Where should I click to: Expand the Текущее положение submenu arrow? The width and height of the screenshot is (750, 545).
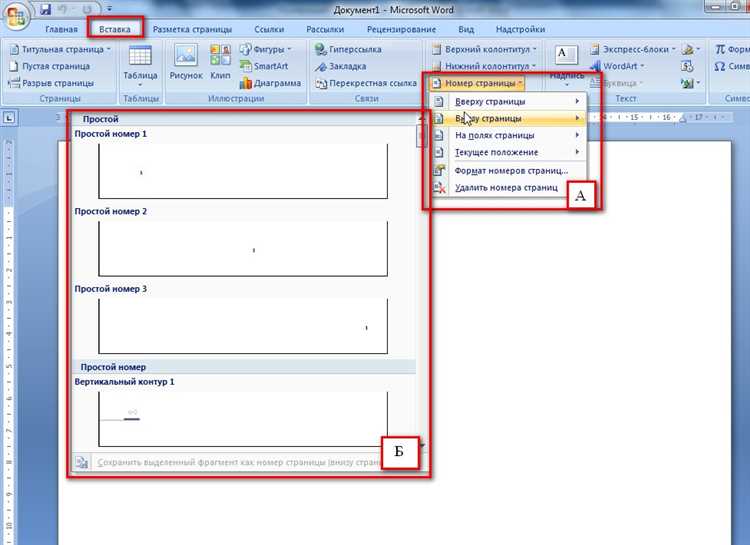[577, 152]
